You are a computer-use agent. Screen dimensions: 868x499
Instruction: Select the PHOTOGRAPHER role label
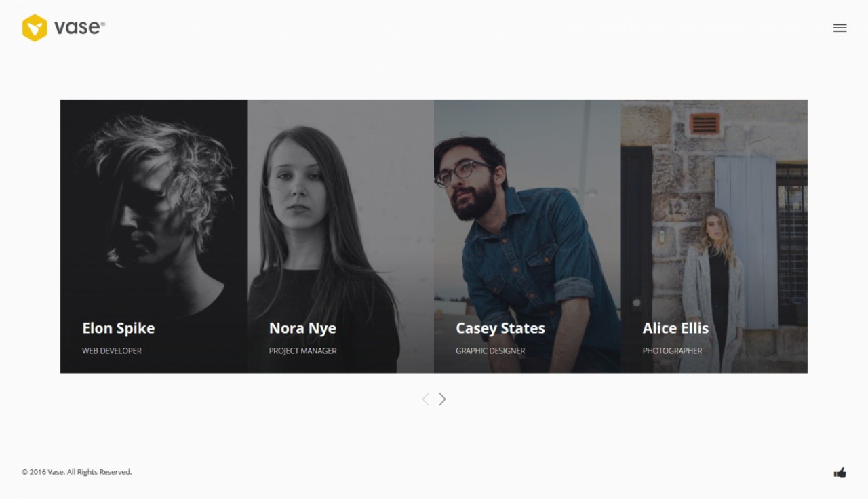(672, 351)
